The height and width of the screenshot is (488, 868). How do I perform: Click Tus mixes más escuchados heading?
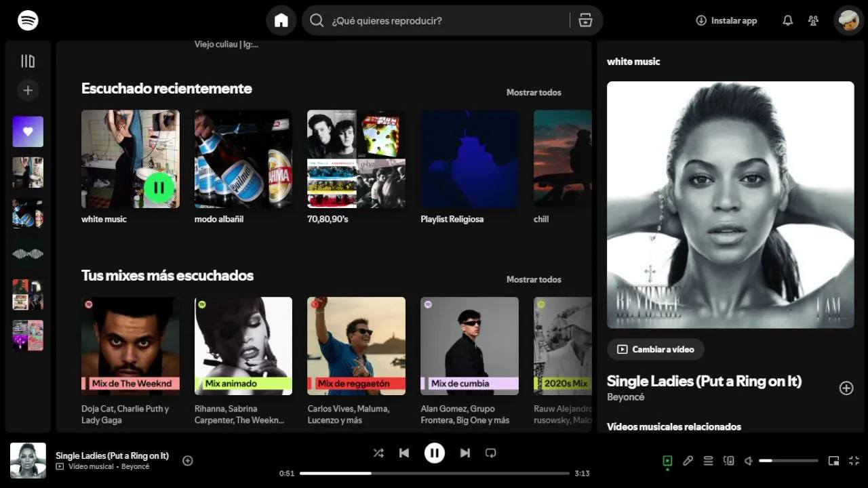(167, 276)
